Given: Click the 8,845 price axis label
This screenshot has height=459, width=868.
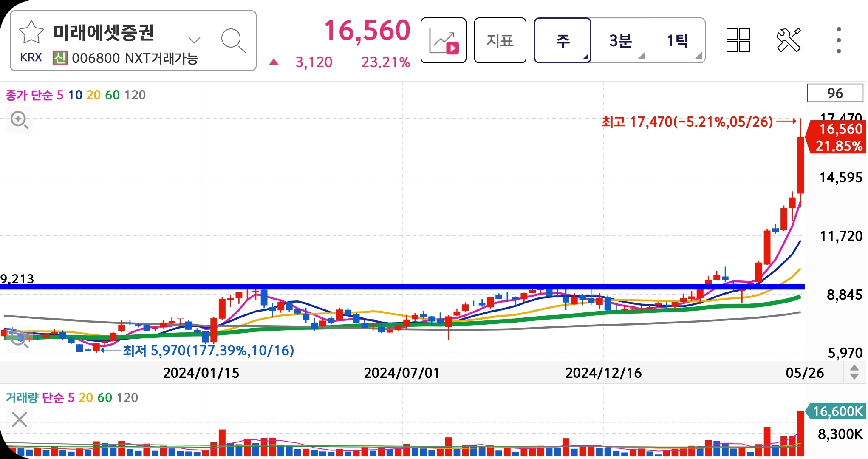Looking at the screenshot, I should point(844,295).
